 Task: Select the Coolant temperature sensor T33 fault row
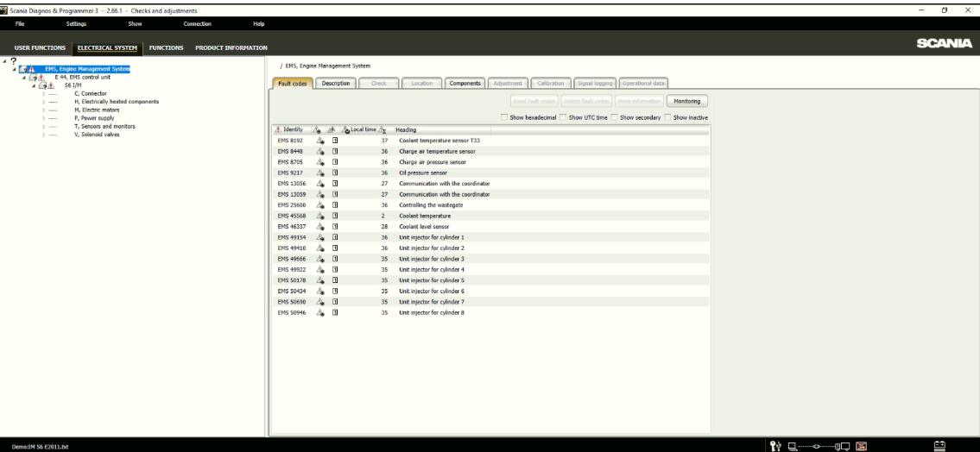(490, 141)
